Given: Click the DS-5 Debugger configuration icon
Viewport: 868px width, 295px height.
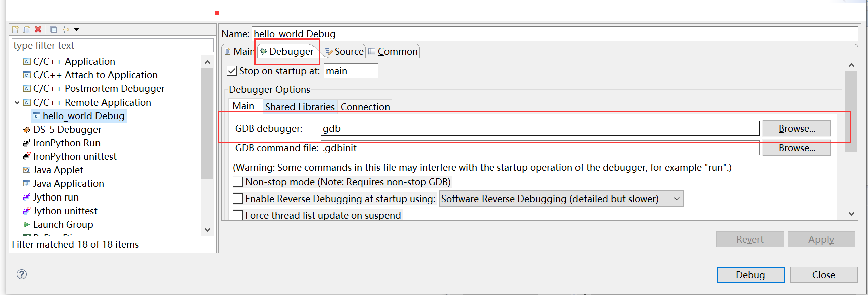Looking at the screenshot, I should click(26, 129).
